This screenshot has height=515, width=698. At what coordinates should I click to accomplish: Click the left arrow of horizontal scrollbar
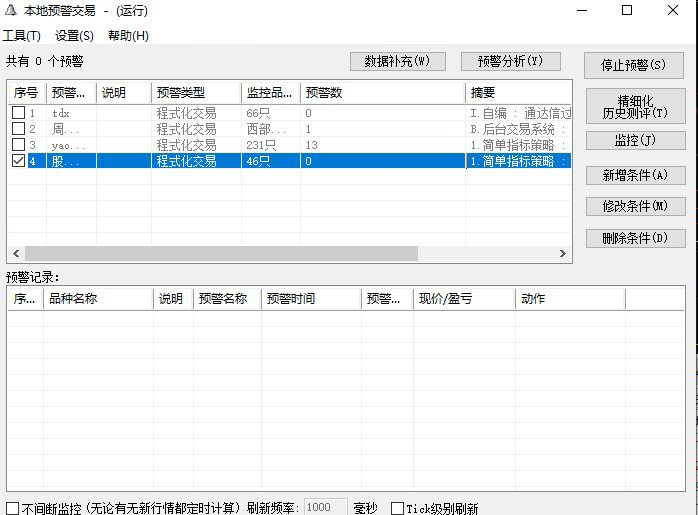click(x=16, y=253)
